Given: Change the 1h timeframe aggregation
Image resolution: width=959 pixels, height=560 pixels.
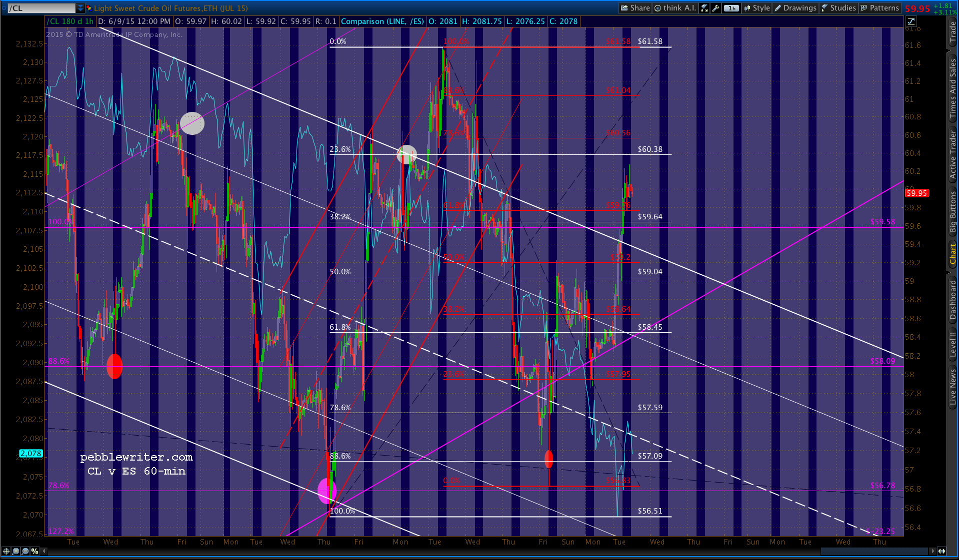Looking at the screenshot, I should (x=731, y=8).
